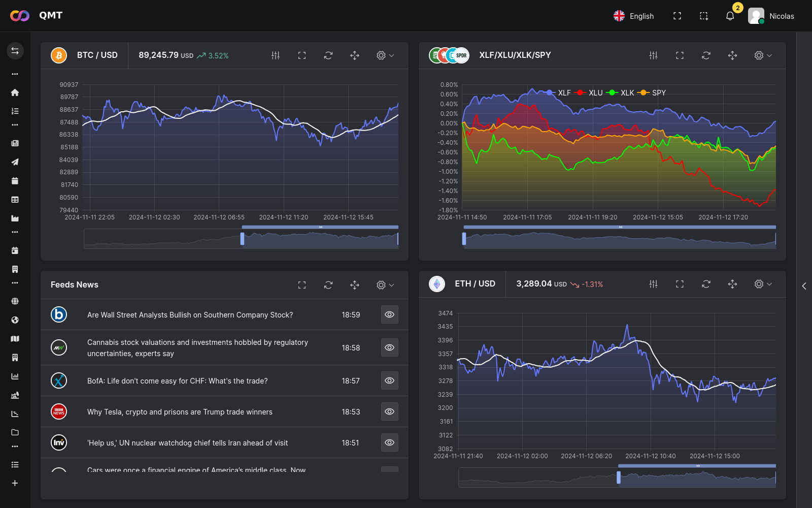Expand the first sidebar ellipsis above Home
The image size is (812, 508).
coord(15,74)
